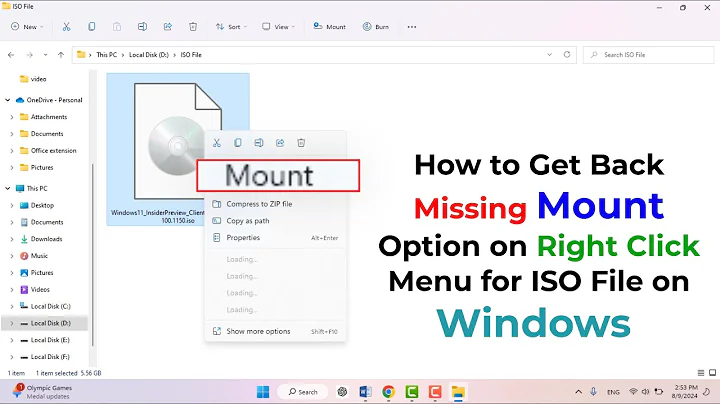Click the Cut icon in the context menu

click(217, 143)
